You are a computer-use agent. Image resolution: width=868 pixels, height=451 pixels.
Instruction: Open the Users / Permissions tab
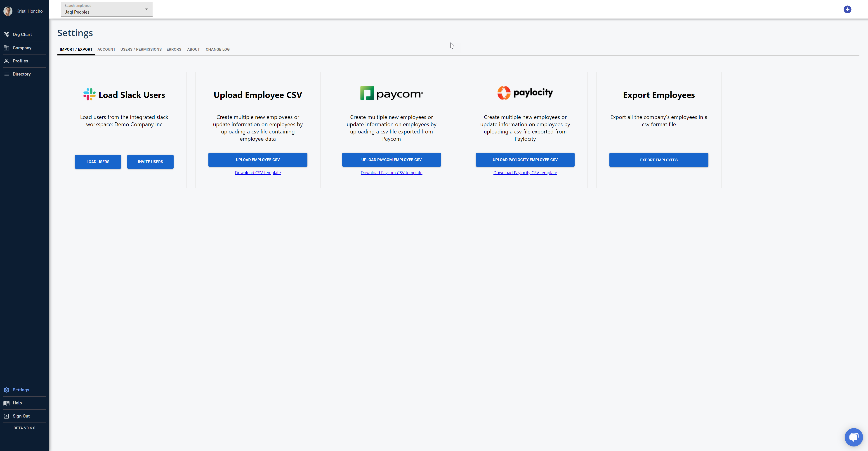[x=141, y=50]
